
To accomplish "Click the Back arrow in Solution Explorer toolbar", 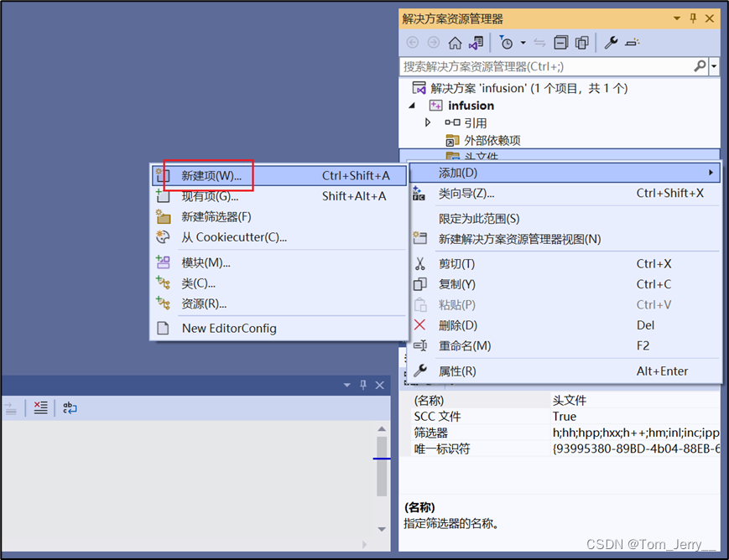I will point(413,43).
